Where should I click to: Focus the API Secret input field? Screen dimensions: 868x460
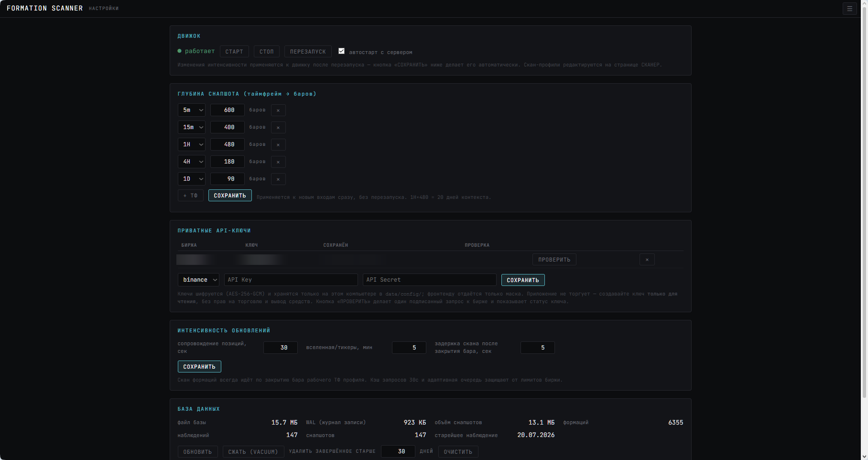(x=430, y=280)
